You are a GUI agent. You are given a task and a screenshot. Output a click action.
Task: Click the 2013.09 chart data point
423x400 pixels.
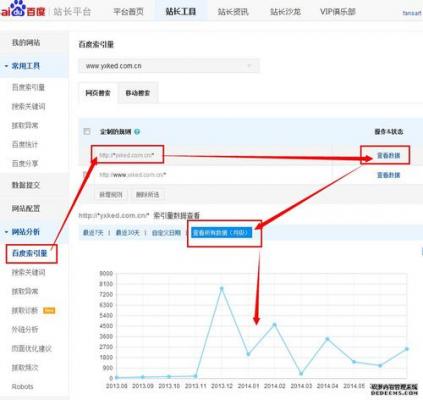pyautogui.click(x=143, y=377)
